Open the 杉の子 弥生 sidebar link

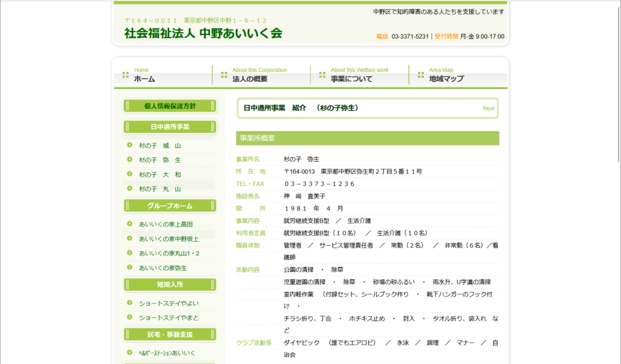pos(160,160)
